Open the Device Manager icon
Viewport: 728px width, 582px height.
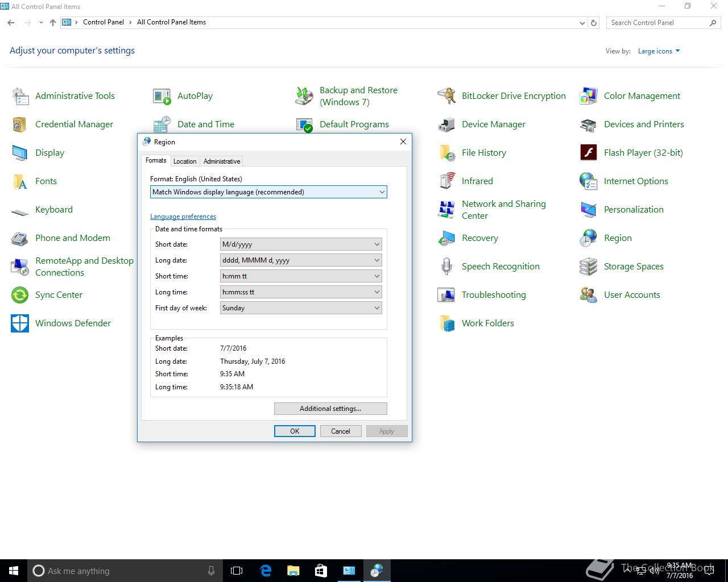[446, 124]
